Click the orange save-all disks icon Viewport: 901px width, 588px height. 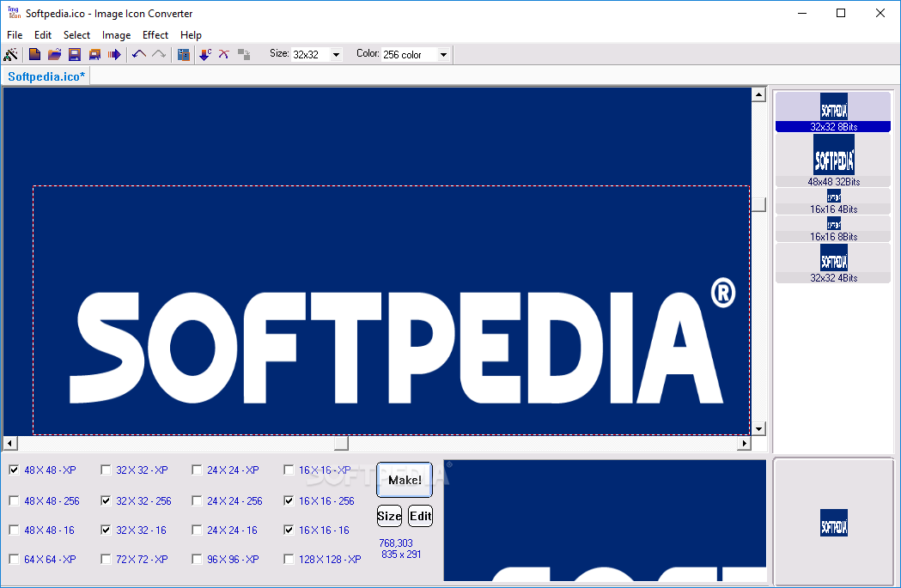pyautogui.click(x=94, y=55)
